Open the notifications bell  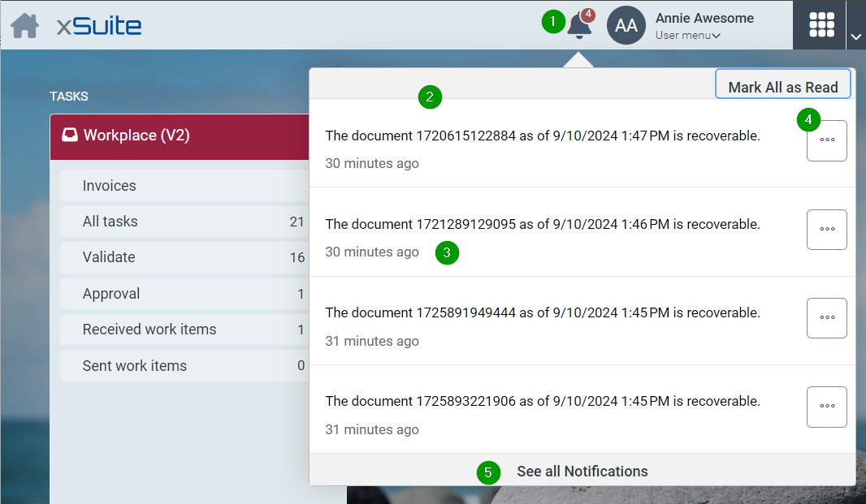click(579, 25)
